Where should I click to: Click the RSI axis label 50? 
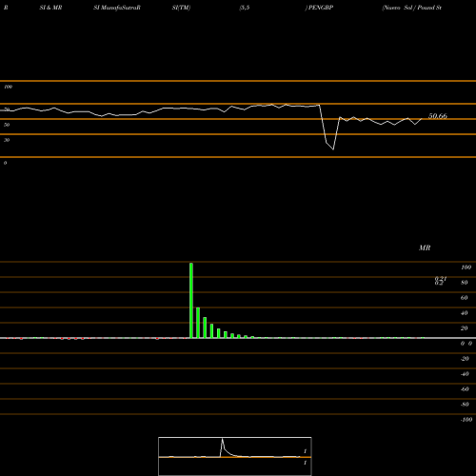click(x=7, y=125)
